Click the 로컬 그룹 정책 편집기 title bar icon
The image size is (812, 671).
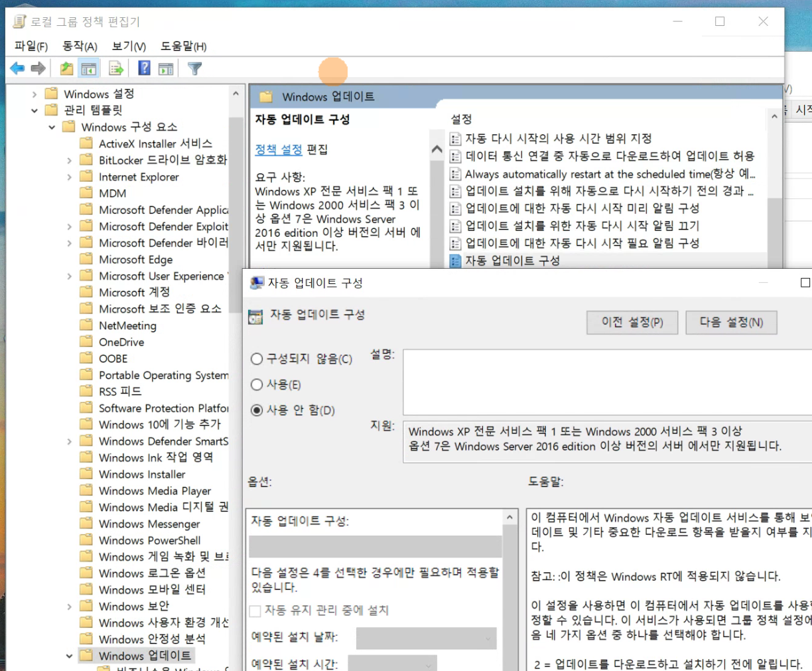[20, 21]
